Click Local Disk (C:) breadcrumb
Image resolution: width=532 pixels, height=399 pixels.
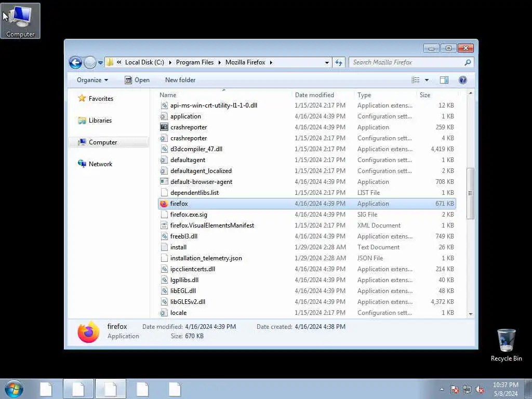click(144, 62)
